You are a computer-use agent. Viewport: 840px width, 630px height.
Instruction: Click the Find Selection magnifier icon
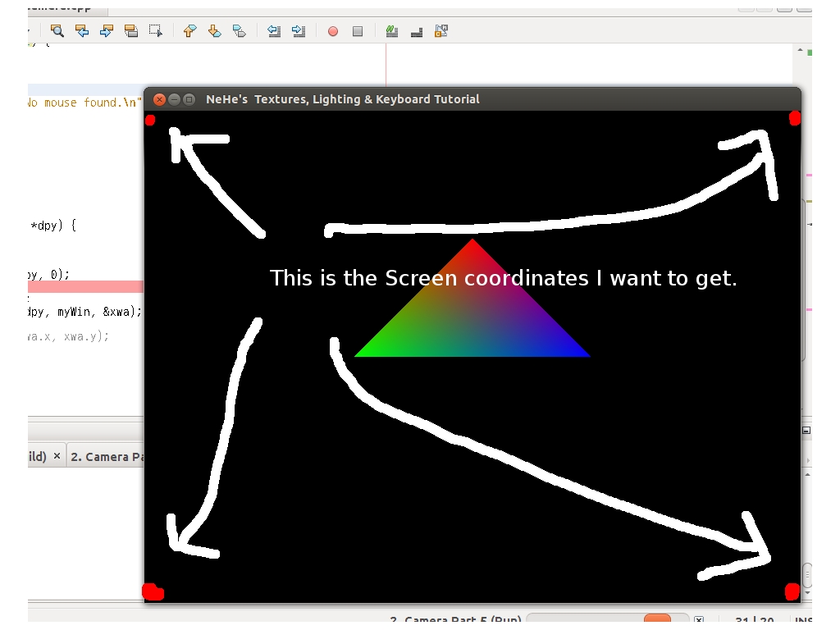57,31
